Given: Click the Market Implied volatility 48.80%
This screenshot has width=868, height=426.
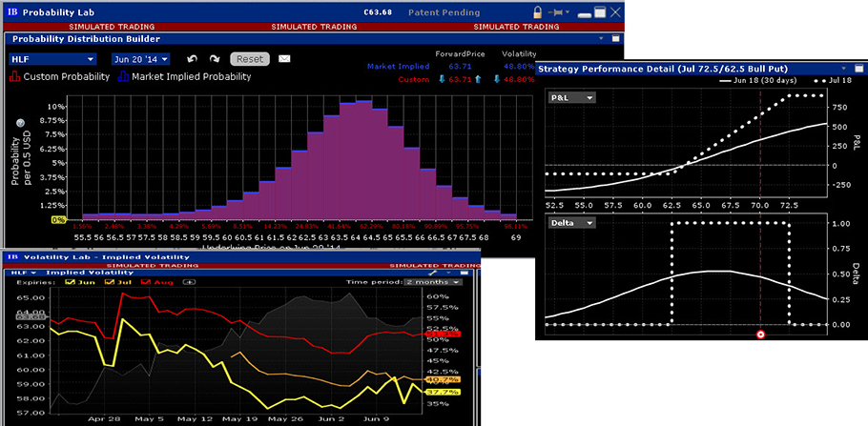Looking at the screenshot, I should pyautogui.click(x=518, y=67).
